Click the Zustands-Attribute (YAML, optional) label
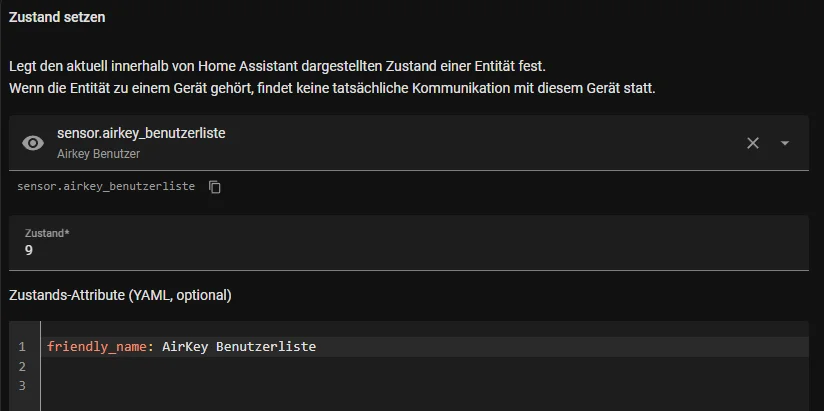 [120, 295]
